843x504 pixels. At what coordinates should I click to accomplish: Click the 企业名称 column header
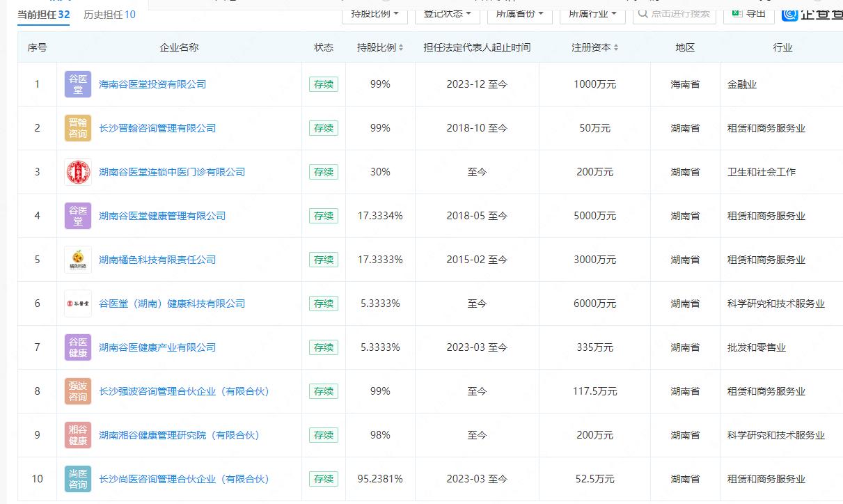[179, 47]
